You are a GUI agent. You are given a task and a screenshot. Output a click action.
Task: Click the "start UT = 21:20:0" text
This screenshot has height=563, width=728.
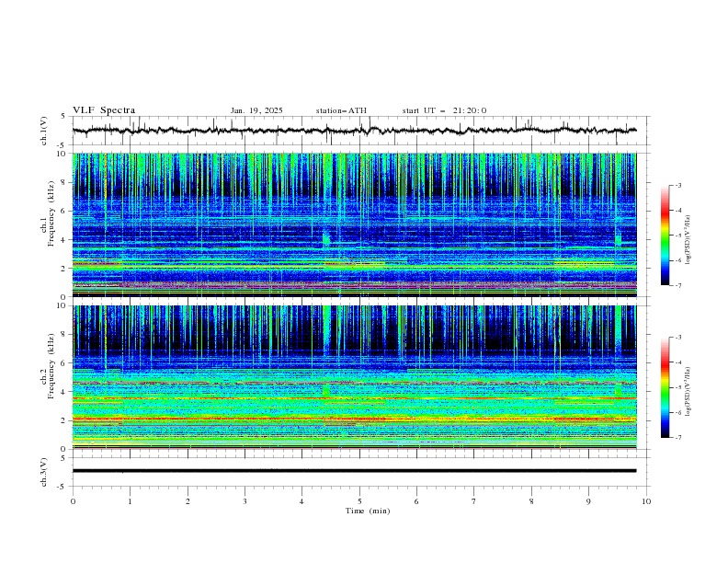point(444,110)
